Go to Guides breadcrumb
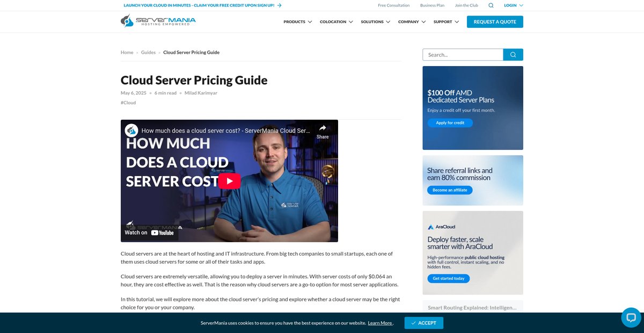Viewport: 644px width, 333px height. coord(148,52)
